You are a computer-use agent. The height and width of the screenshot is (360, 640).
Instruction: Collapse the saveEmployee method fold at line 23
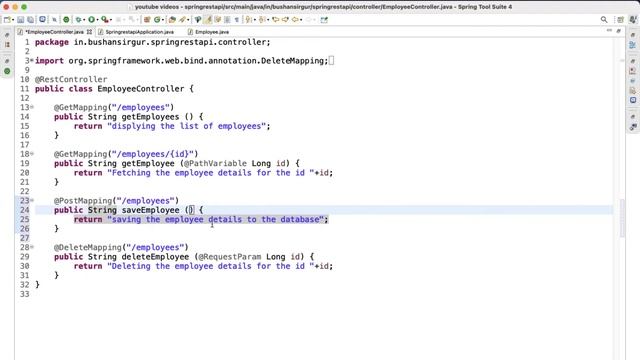point(32,200)
